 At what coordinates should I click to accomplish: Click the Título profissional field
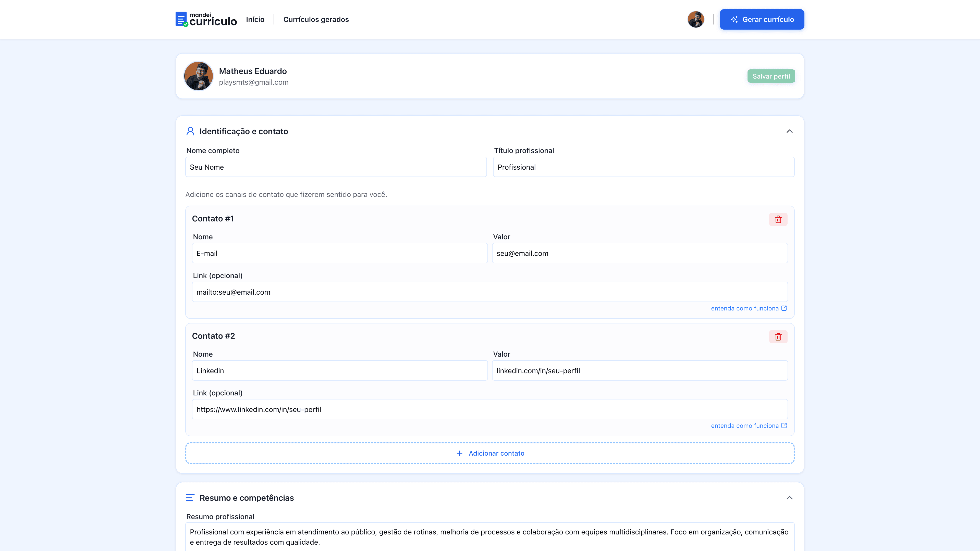(643, 167)
